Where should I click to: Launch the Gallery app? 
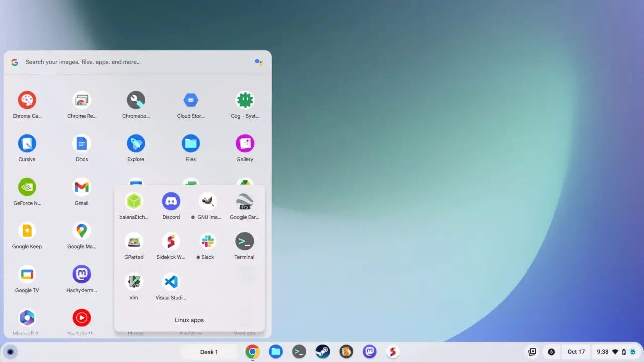[x=245, y=144]
